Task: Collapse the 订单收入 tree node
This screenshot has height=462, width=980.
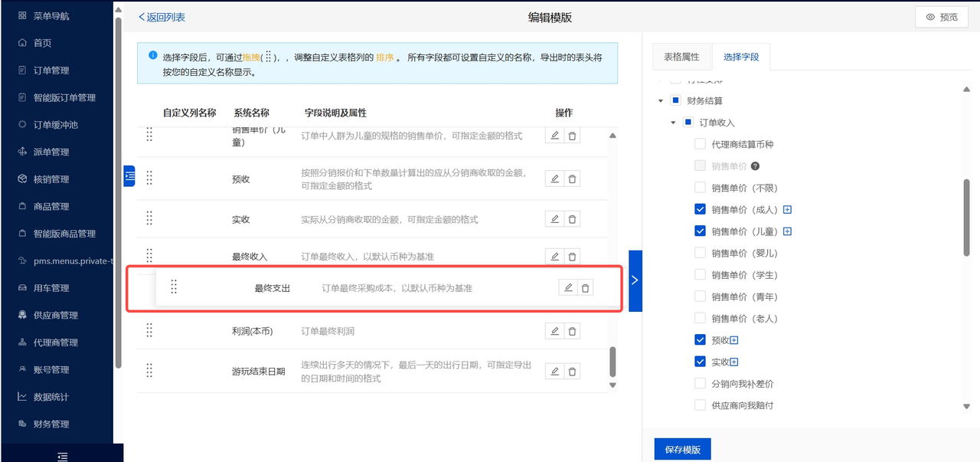Action: (x=674, y=123)
